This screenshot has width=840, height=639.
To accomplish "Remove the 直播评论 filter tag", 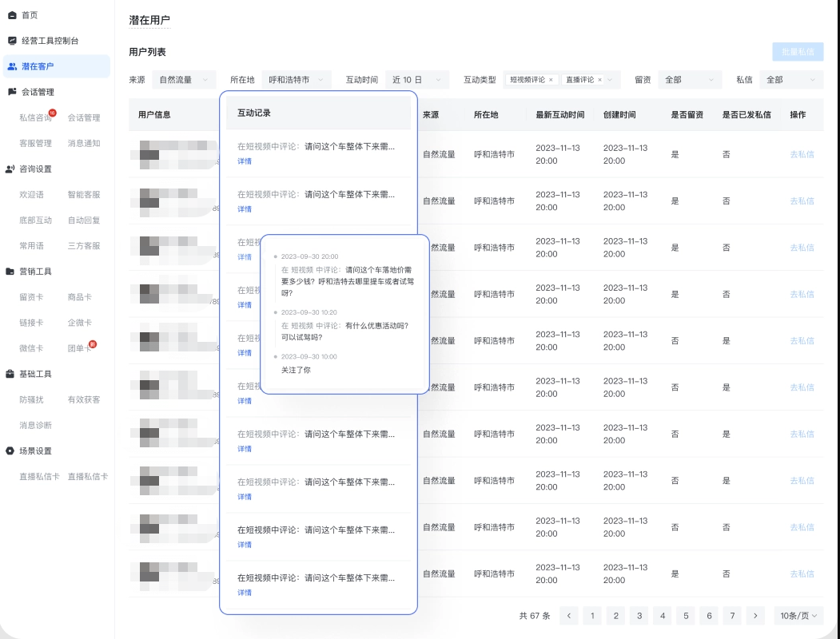I will pyautogui.click(x=599, y=80).
